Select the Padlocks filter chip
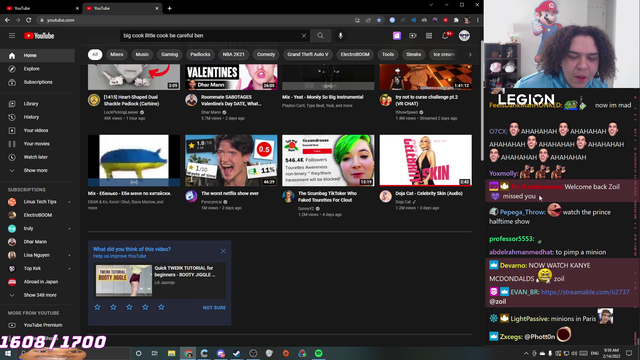 pyautogui.click(x=200, y=54)
